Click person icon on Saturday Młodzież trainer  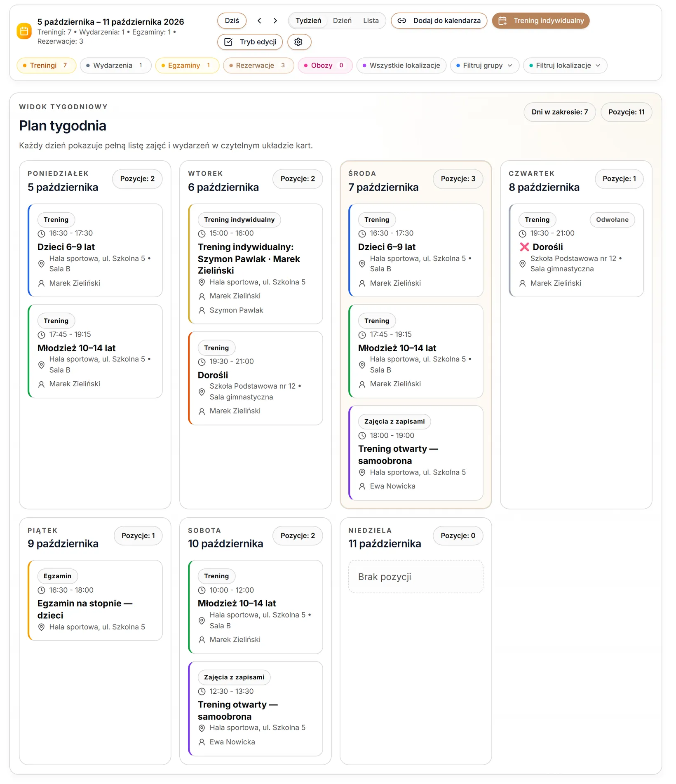point(202,640)
